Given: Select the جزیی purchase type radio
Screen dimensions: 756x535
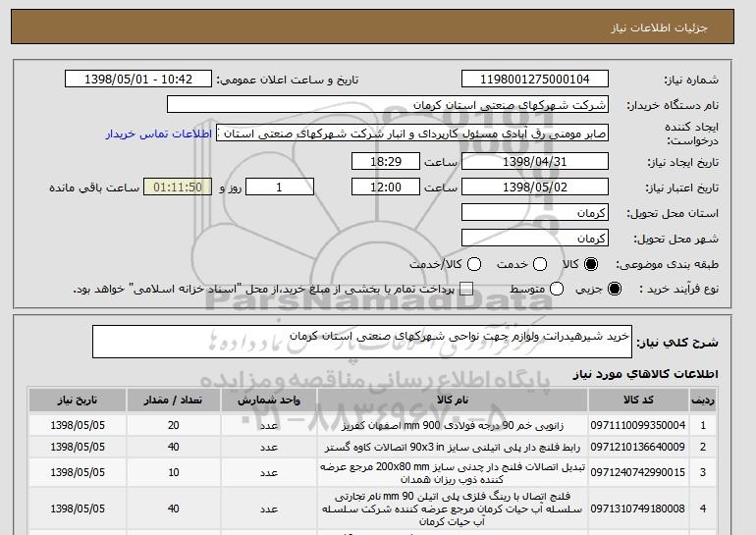Looking at the screenshot, I should [x=615, y=289].
